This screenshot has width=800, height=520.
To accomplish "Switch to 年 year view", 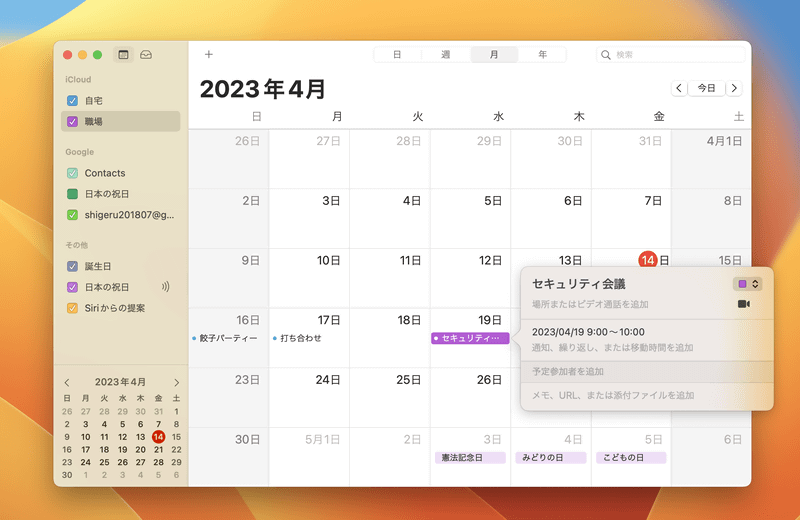I will point(542,55).
